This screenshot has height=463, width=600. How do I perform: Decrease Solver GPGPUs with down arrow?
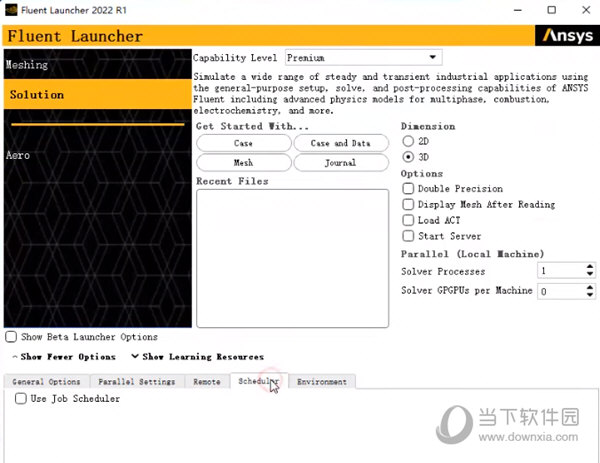[590, 295]
